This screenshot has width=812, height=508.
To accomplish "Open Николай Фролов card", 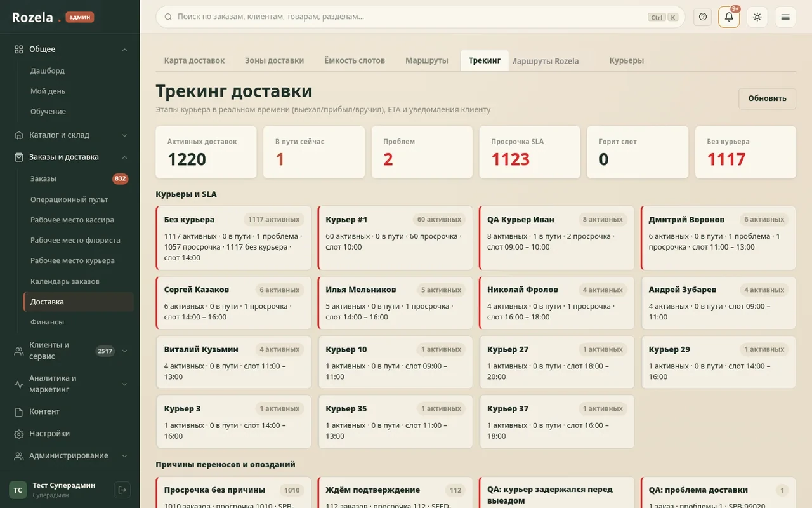I will (x=556, y=302).
